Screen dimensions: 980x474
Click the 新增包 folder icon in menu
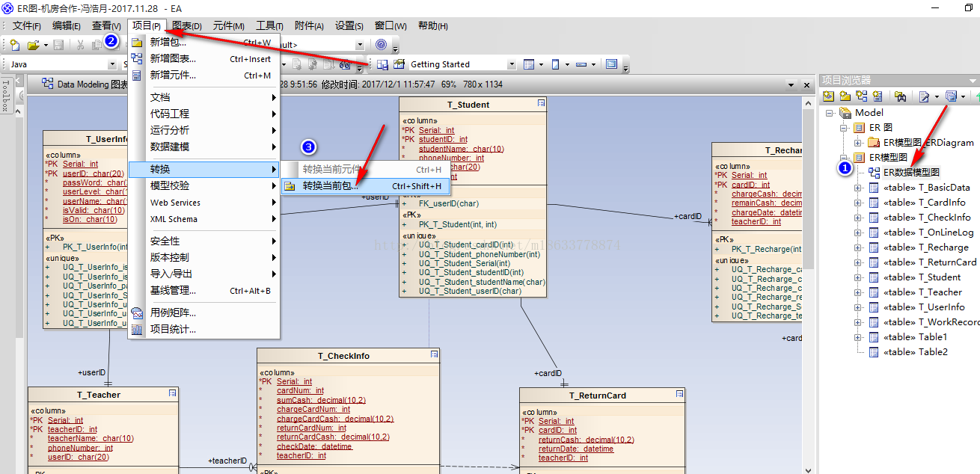coord(137,43)
